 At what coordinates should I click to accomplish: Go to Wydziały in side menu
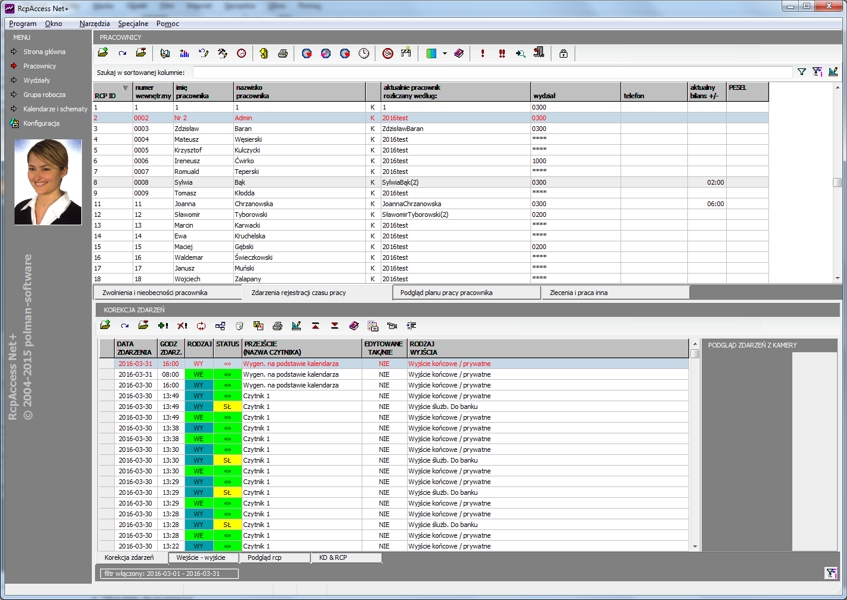(x=37, y=80)
